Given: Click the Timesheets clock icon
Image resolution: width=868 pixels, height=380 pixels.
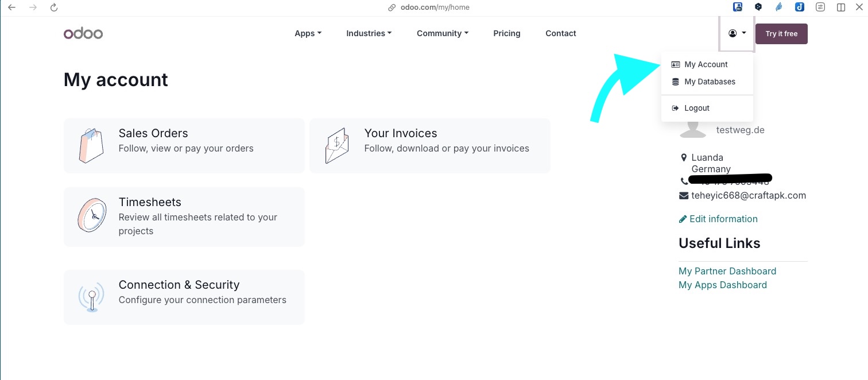Looking at the screenshot, I should pyautogui.click(x=91, y=215).
